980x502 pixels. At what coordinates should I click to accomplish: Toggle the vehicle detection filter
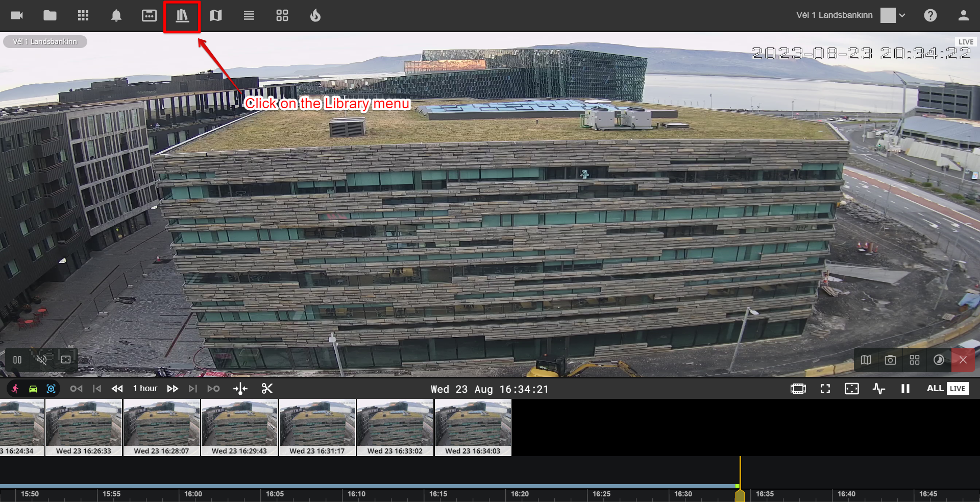(x=33, y=389)
